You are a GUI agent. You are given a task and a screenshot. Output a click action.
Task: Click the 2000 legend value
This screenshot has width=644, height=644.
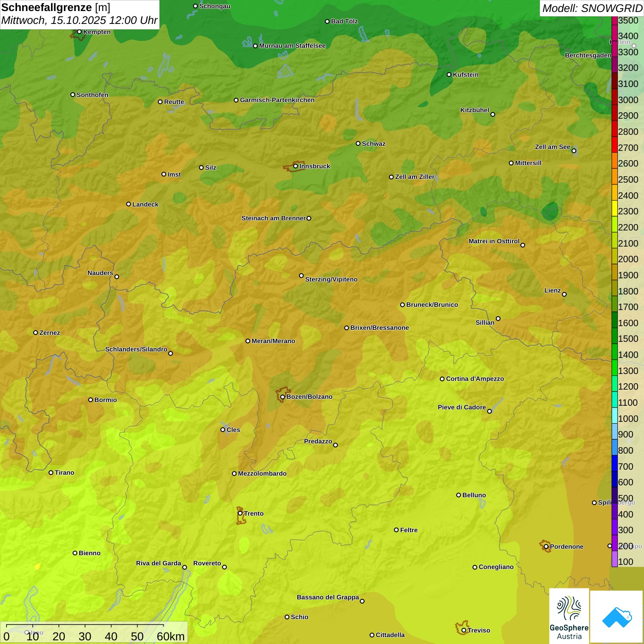point(628,259)
